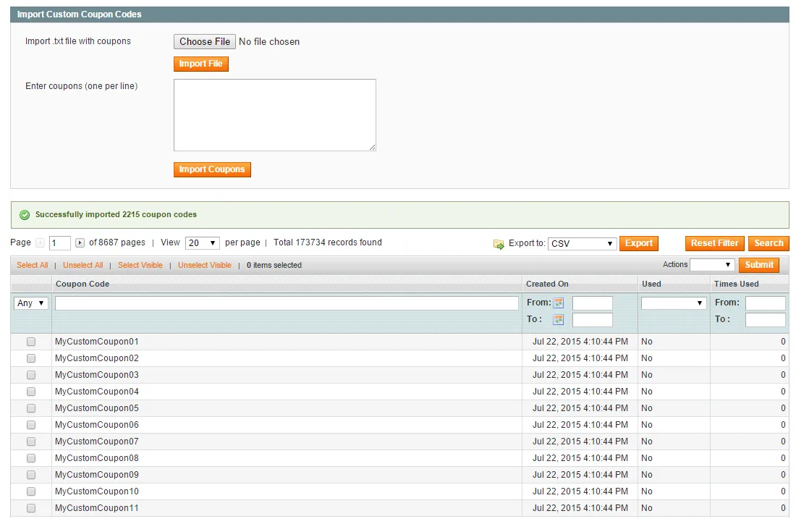796x532 pixels.
Task: Enable the checkbox for MyCustomCoupon05
Action: click(x=31, y=408)
